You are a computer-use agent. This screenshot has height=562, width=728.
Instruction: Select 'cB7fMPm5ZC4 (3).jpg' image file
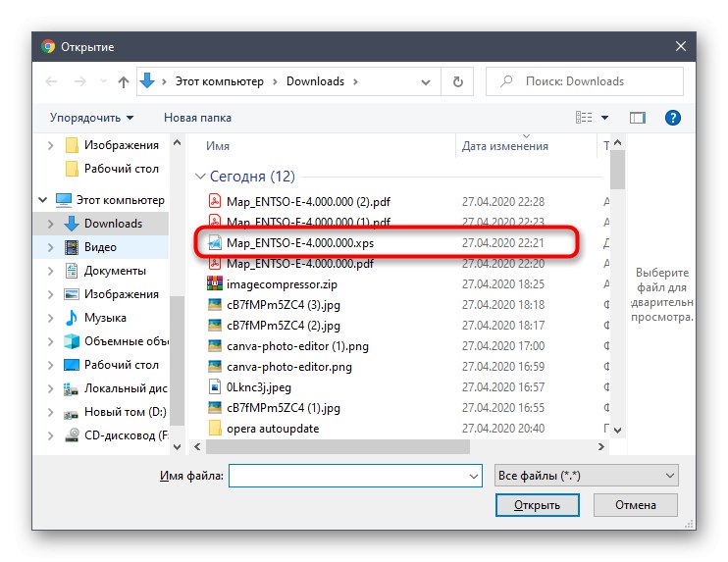(284, 305)
